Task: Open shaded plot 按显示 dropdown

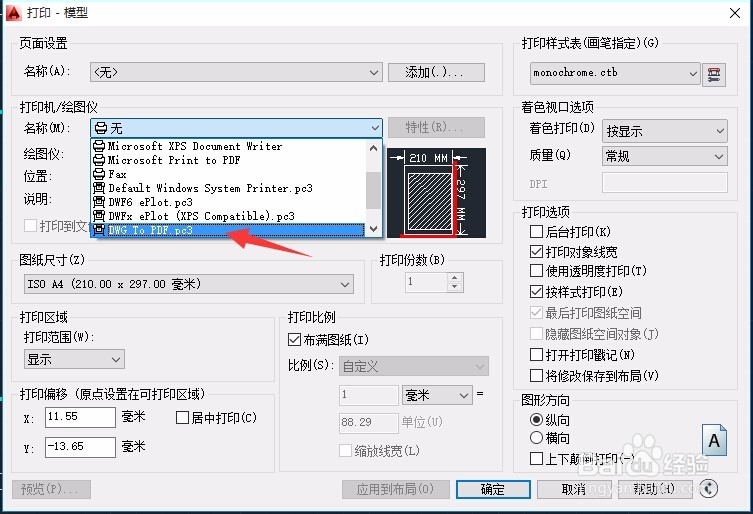Action: coord(665,131)
